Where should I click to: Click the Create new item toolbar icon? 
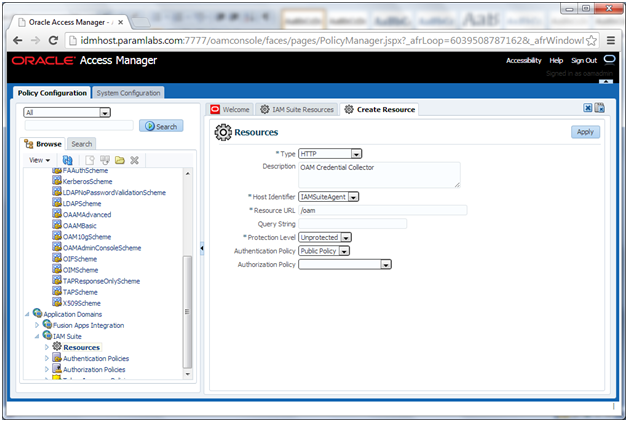point(90,160)
